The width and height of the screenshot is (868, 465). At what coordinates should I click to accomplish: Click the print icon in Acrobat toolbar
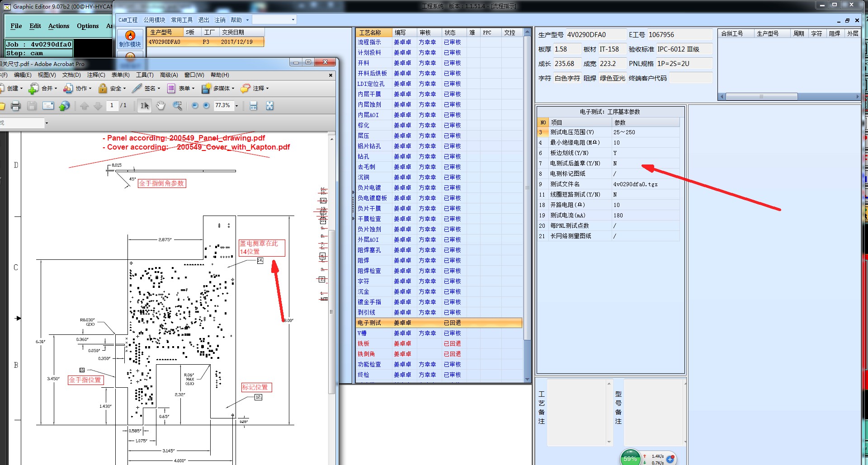pyautogui.click(x=16, y=106)
